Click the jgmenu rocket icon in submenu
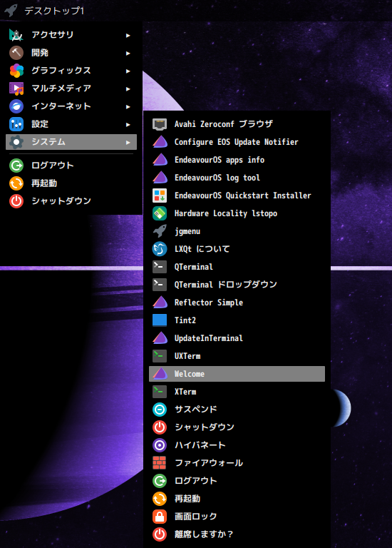 (160, 231)
